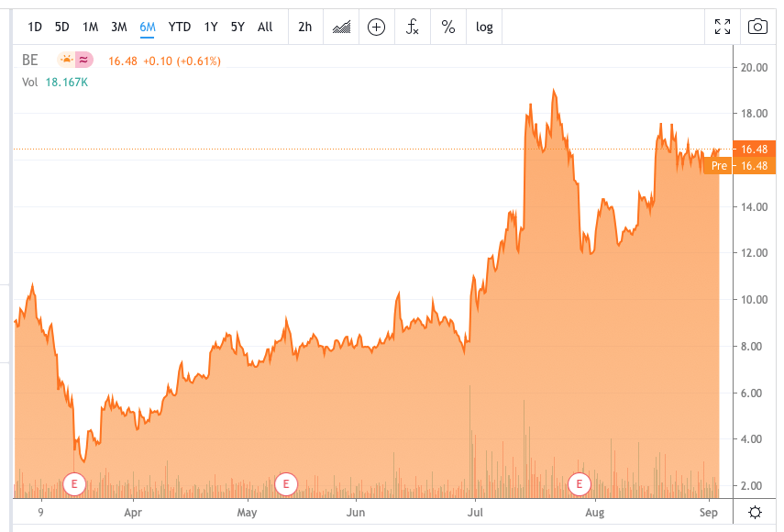Toggle percentage scale mode
This screenshot has width=784, height=532.
[447, 27]
